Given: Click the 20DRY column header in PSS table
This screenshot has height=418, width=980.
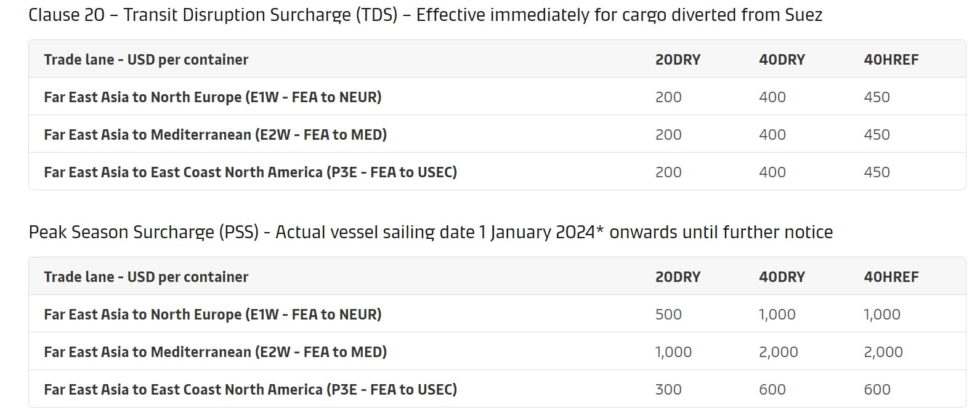Looking at the screenshot, I should tap(678, 277).
